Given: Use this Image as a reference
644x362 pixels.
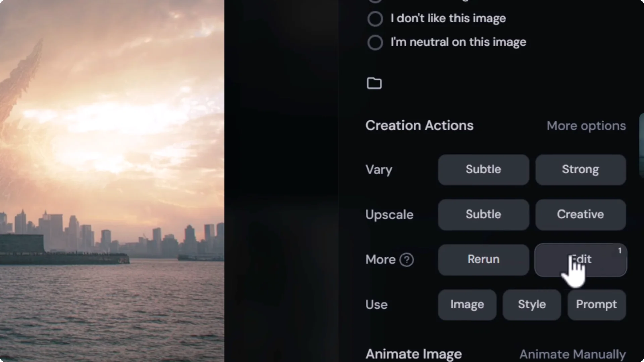Looking at the screenshot, I should point(467,304).
